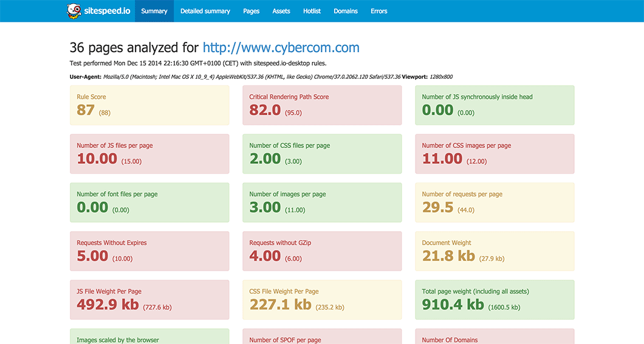The height and width of the screenshot is (344, 644).
Task: Click the 492.9 kb JS weight value
Action: 108,305
